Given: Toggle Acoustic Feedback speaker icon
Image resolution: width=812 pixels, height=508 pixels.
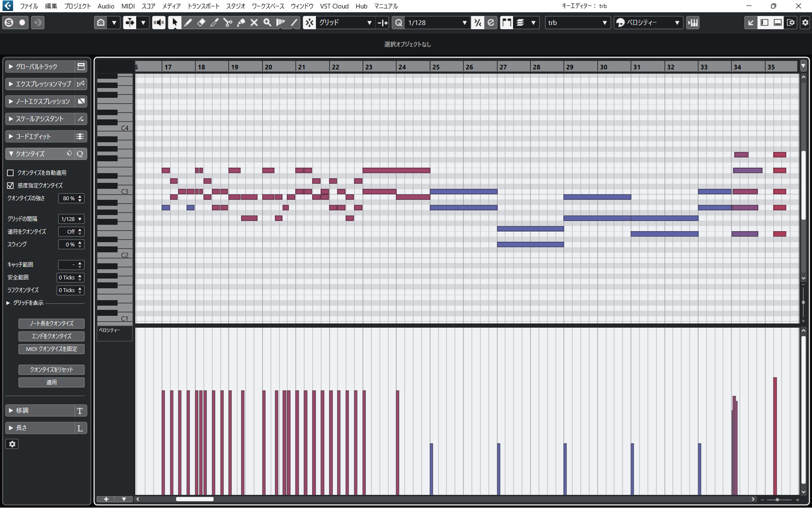Looking at the screenshot, I should click(x=159, y=22).
